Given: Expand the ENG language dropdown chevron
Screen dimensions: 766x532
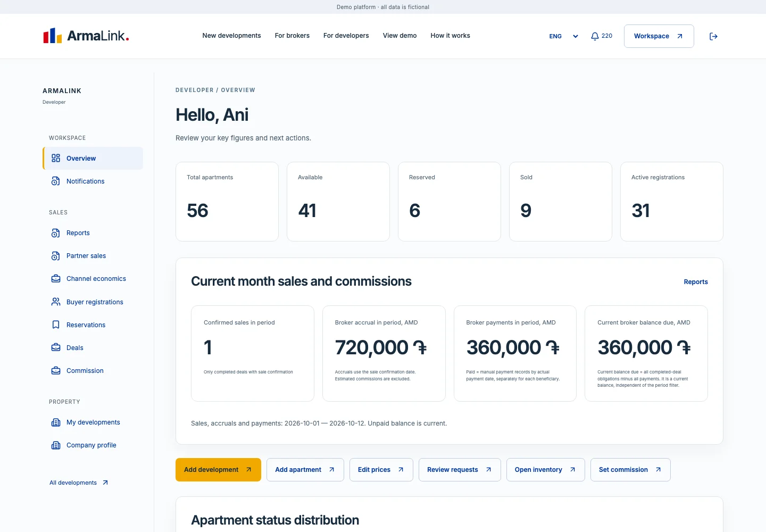Looking at the screenshot, I should click(x=575, y=36).
